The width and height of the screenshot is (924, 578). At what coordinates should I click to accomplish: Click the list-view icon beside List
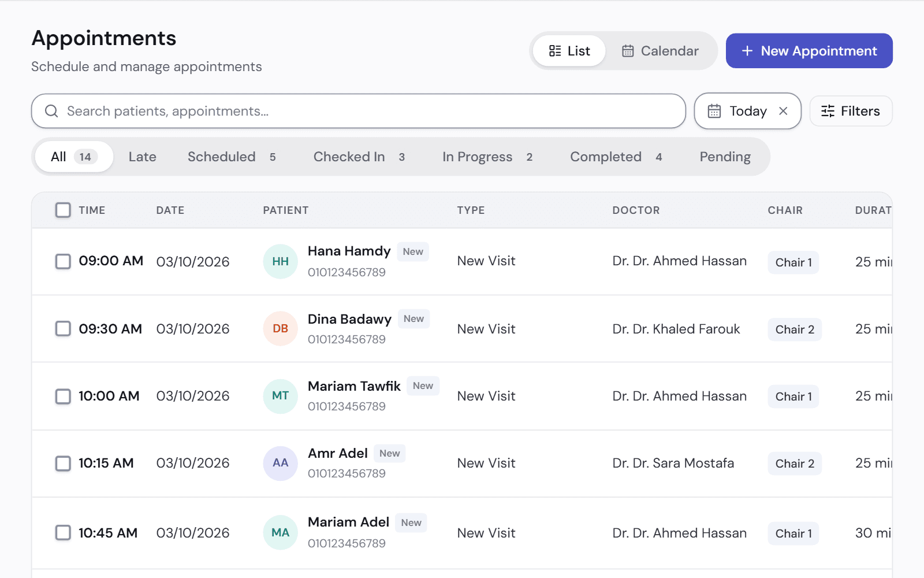pyautogui.click(x=555, y=51)
